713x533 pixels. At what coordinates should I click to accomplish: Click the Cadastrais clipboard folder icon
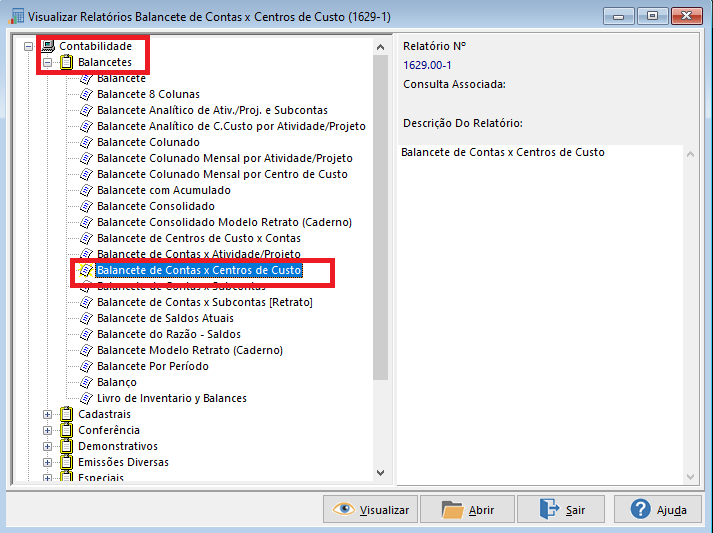66,414
